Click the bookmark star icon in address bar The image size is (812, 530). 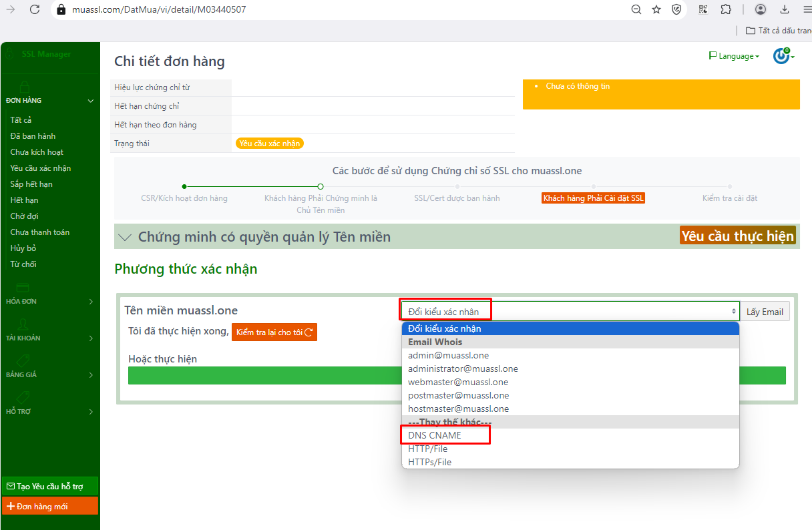pyautogui.click(x=656, y=9)
